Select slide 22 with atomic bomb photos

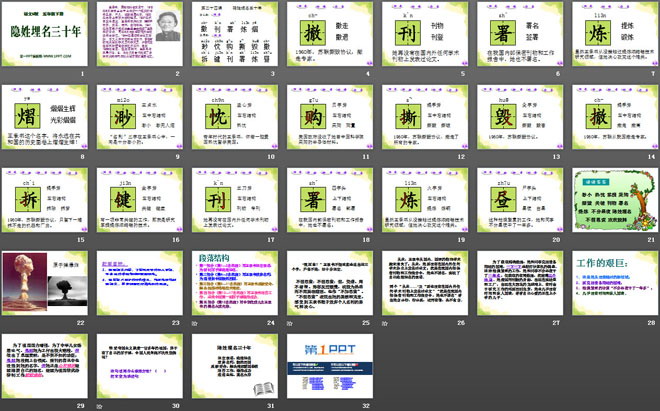(x=45, y=283)
